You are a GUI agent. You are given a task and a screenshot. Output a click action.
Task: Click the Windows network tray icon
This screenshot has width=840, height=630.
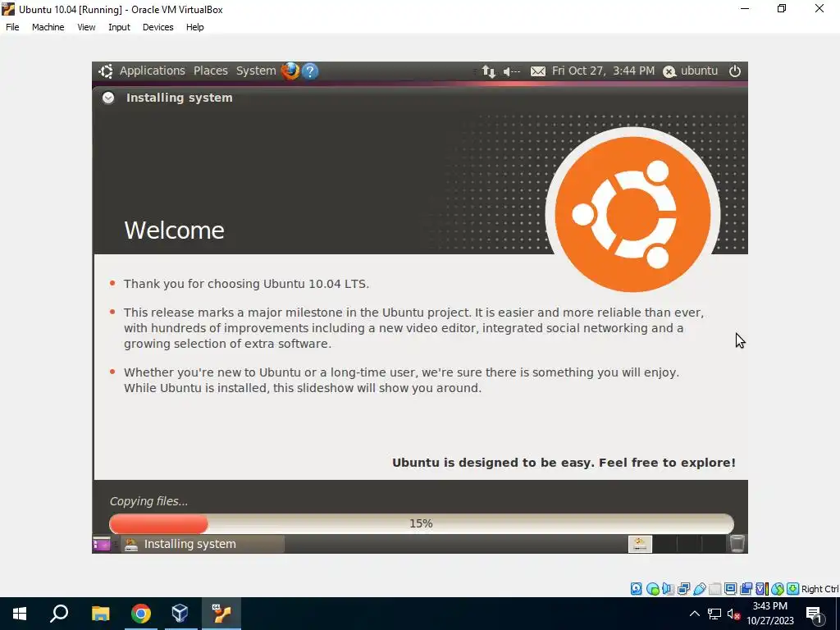point(714,614)
